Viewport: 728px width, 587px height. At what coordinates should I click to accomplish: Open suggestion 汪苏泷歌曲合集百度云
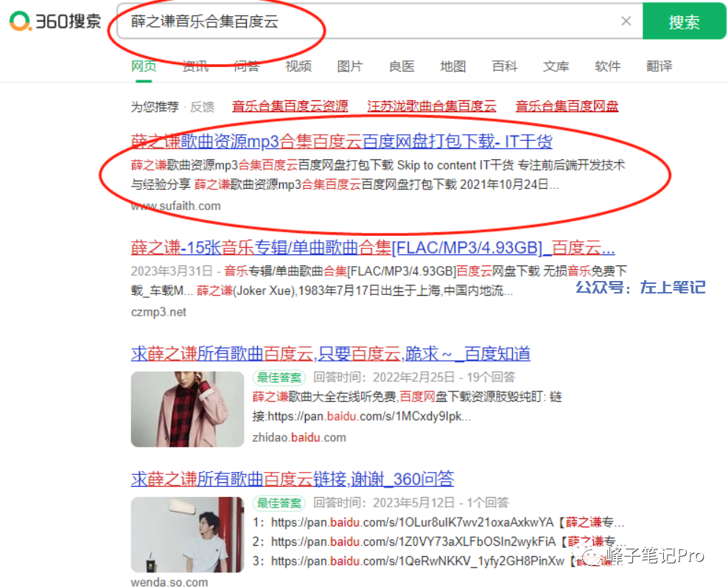(431, 106)
